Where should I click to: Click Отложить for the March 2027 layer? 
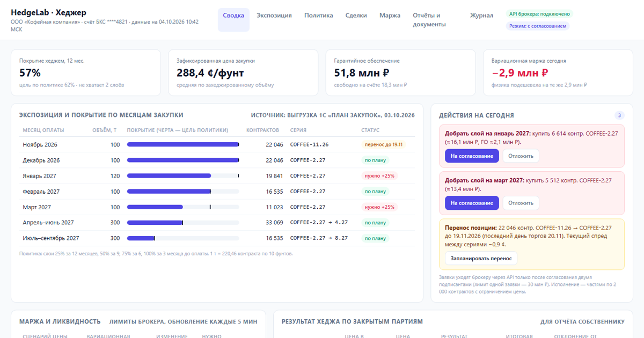coord(521,203)
